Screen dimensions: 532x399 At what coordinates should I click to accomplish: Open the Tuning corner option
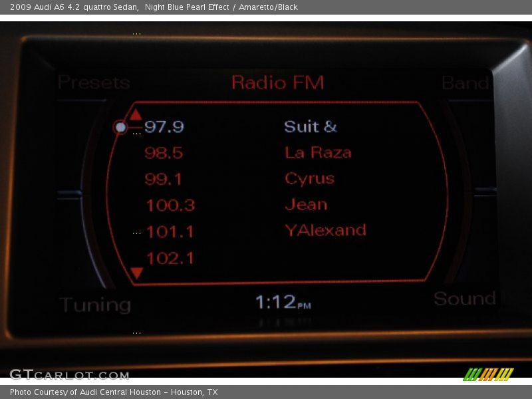pos(95,305)
